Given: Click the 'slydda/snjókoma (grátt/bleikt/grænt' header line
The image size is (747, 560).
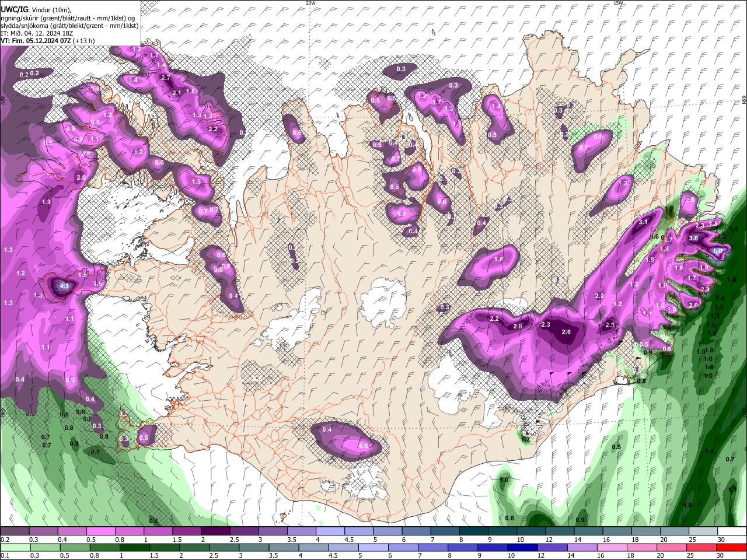Looking at the screenshot, I should (x=69, y=26).
